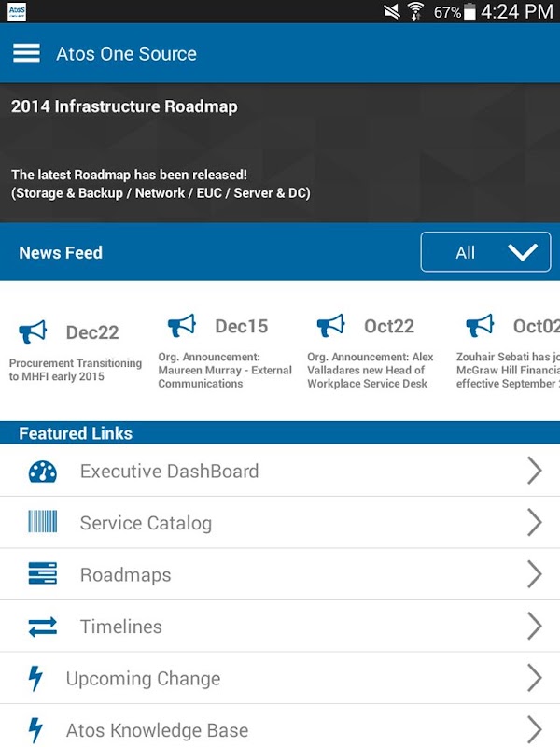
Task: Read Zouhair Sebati news item
Action: pyautogui.click(x=508, y=370)
